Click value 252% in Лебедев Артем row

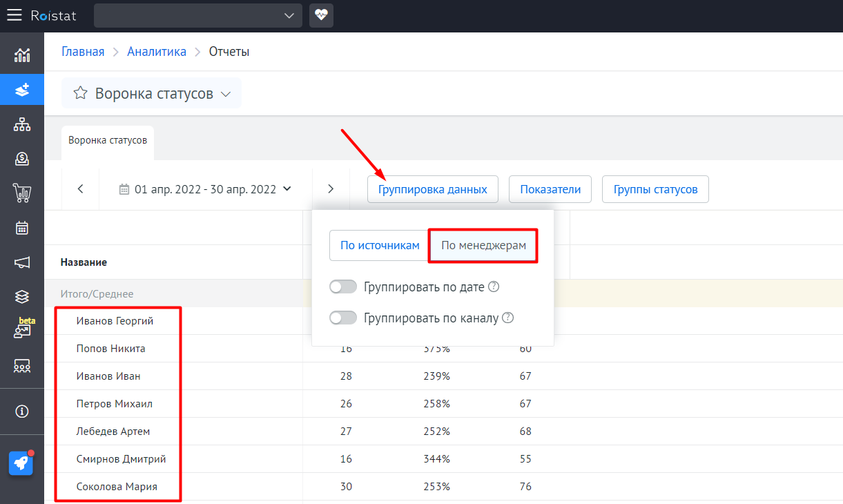pyautogui.click(x=437, y=432)
